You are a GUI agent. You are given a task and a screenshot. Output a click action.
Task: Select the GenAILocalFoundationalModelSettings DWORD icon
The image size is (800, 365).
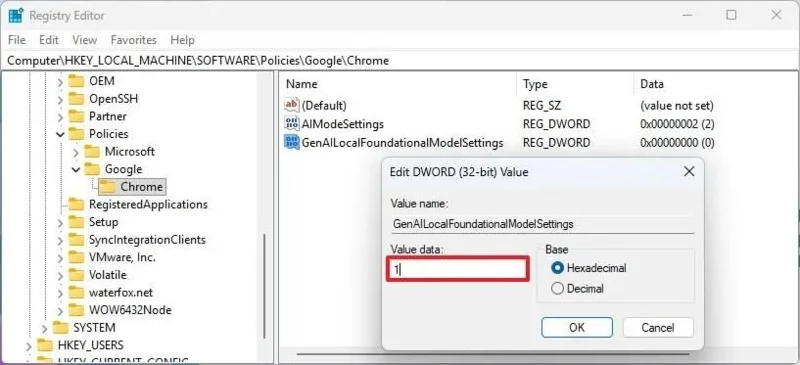(x=292, y=142)
